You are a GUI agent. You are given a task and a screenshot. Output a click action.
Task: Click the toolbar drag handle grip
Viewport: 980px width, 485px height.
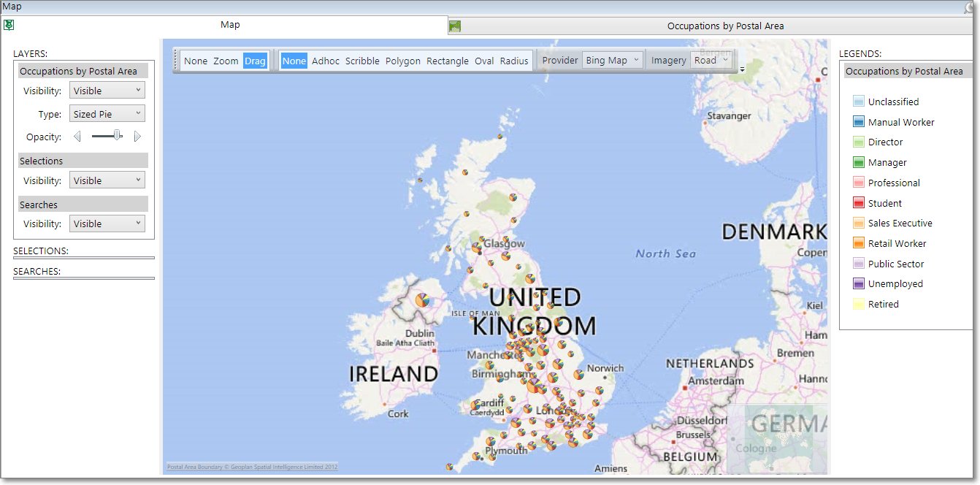click(x=176, y=61)
